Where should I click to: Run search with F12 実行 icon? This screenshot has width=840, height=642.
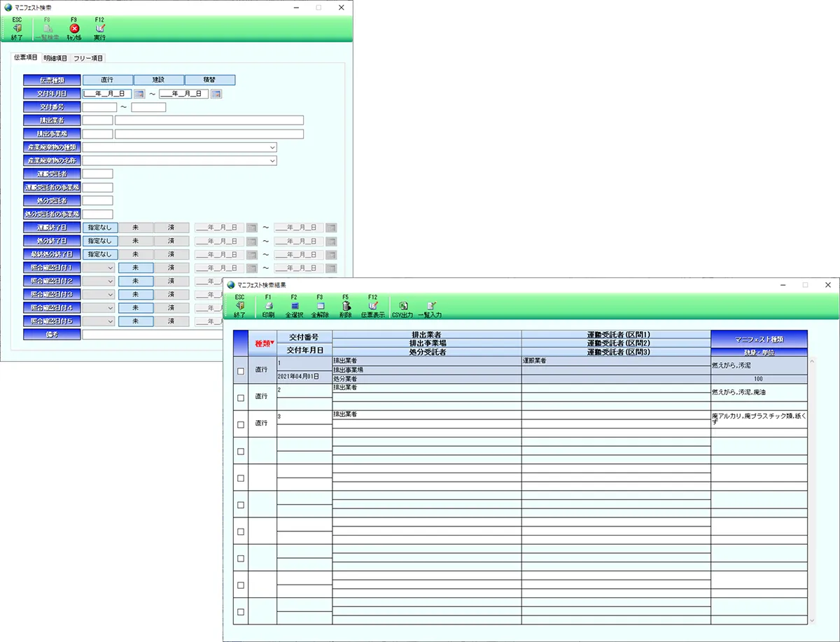click(100, 28)
